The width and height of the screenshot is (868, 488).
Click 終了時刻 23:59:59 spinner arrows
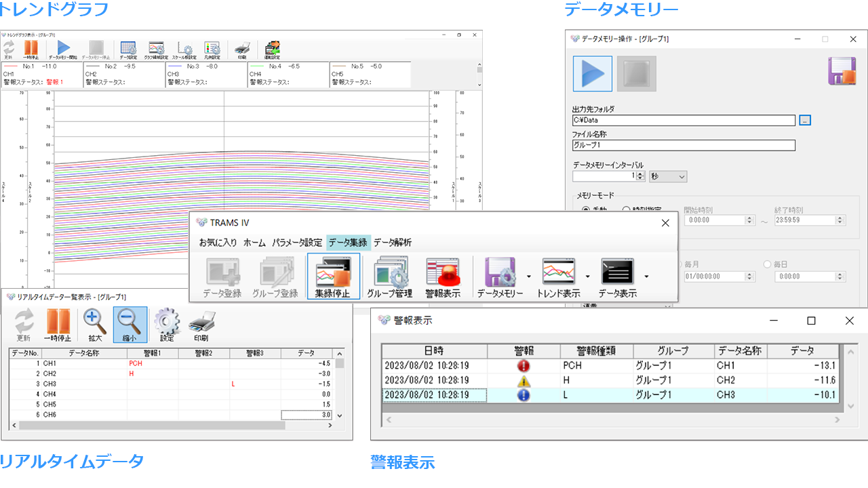point(842,220)
